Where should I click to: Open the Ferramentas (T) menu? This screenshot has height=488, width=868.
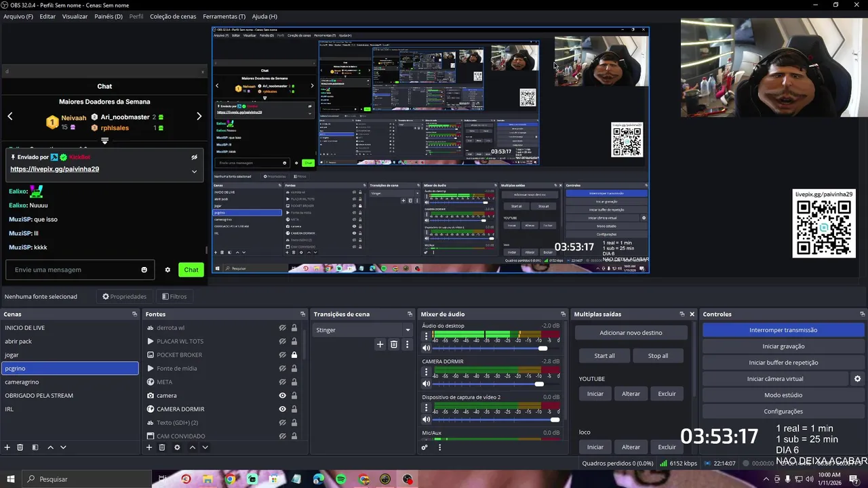[224, 16]
